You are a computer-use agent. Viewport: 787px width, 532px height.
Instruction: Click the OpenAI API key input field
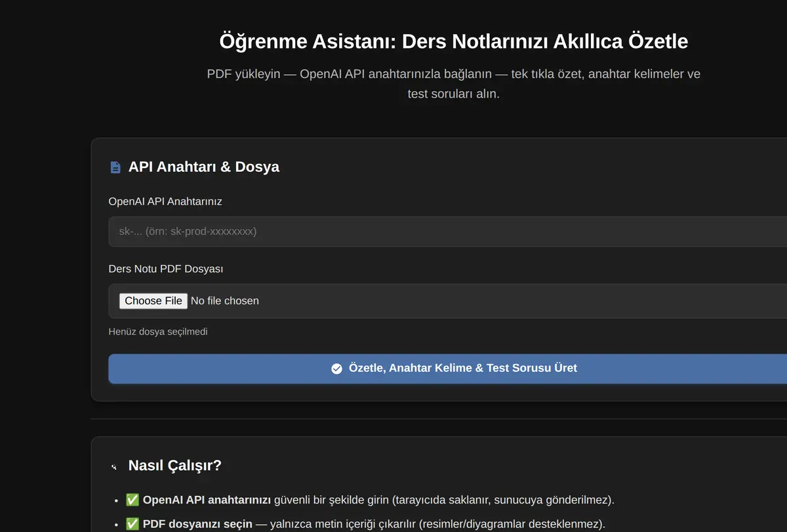[448, 232]
